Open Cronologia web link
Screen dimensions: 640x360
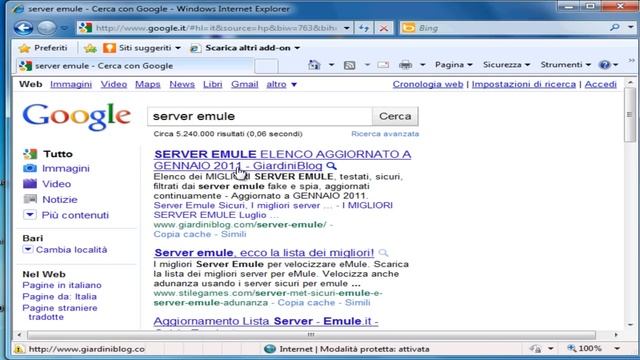click(428, 84)
